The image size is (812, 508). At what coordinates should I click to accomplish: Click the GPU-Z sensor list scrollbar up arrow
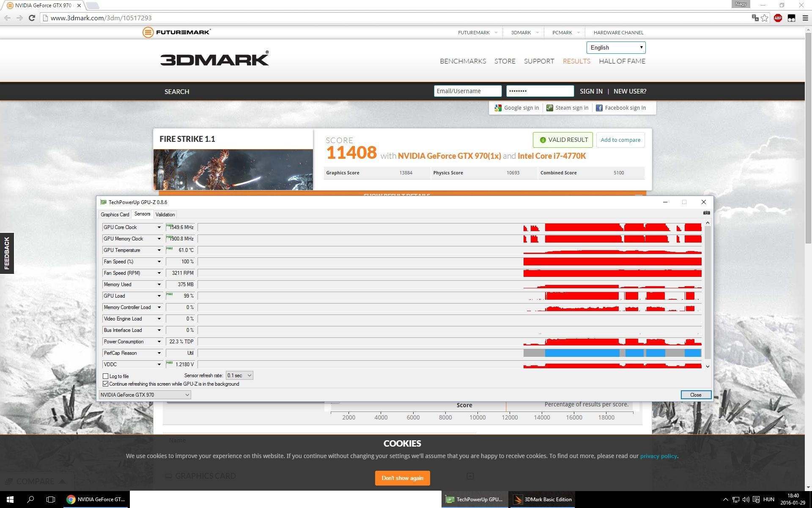point(708,223)
